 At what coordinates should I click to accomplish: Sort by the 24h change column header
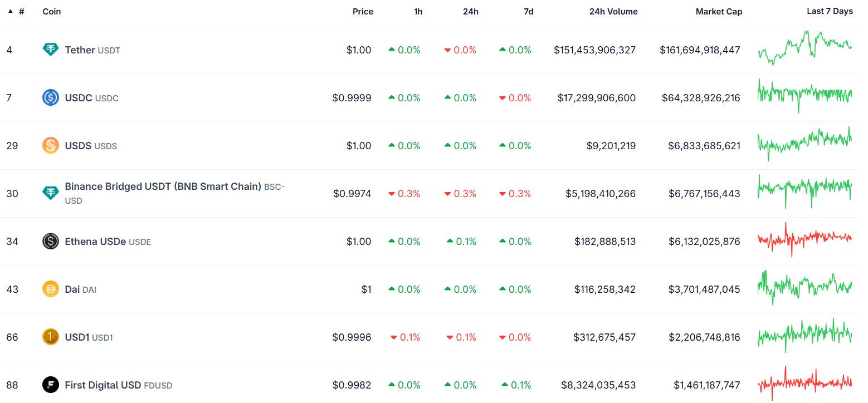(470, 11)
